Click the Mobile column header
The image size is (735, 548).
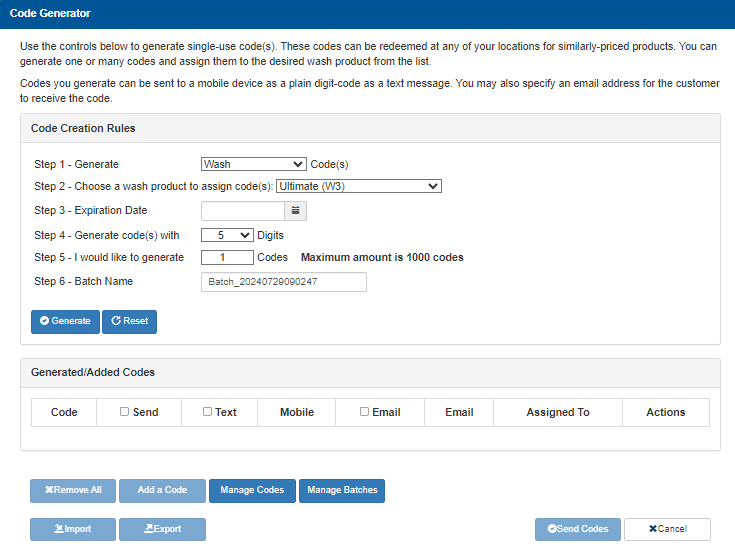click(297, 412)
